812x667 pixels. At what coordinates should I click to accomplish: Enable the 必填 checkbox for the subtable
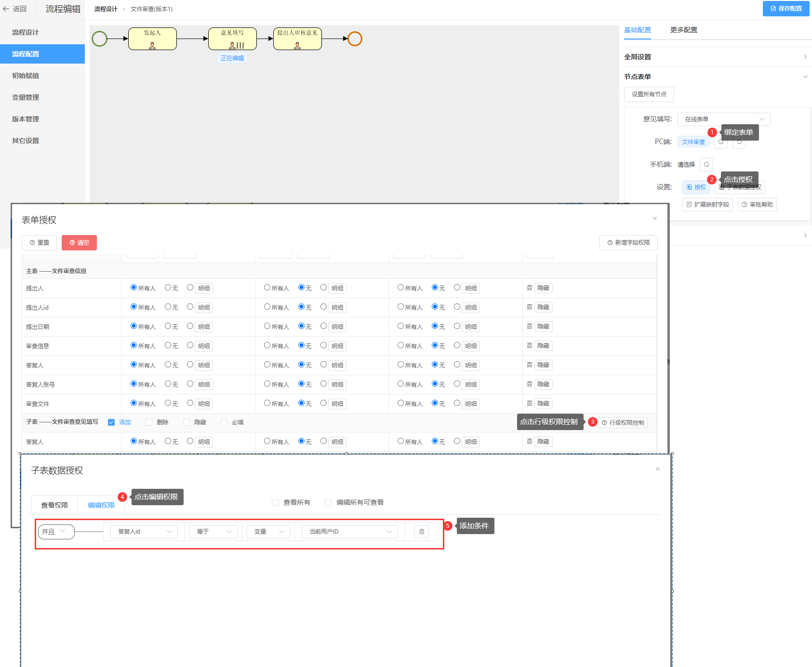click(224, 422)
